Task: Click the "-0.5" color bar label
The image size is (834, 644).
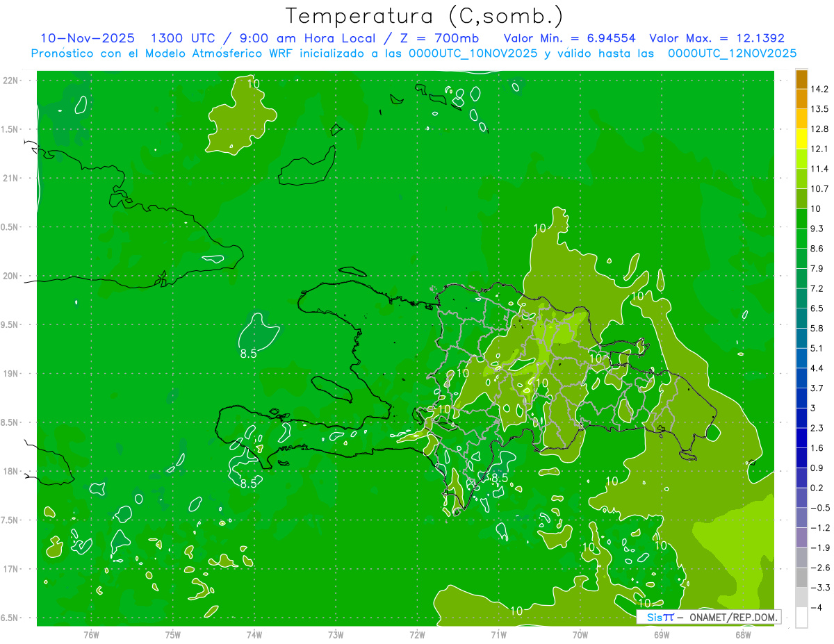Action: coord(819,508)
